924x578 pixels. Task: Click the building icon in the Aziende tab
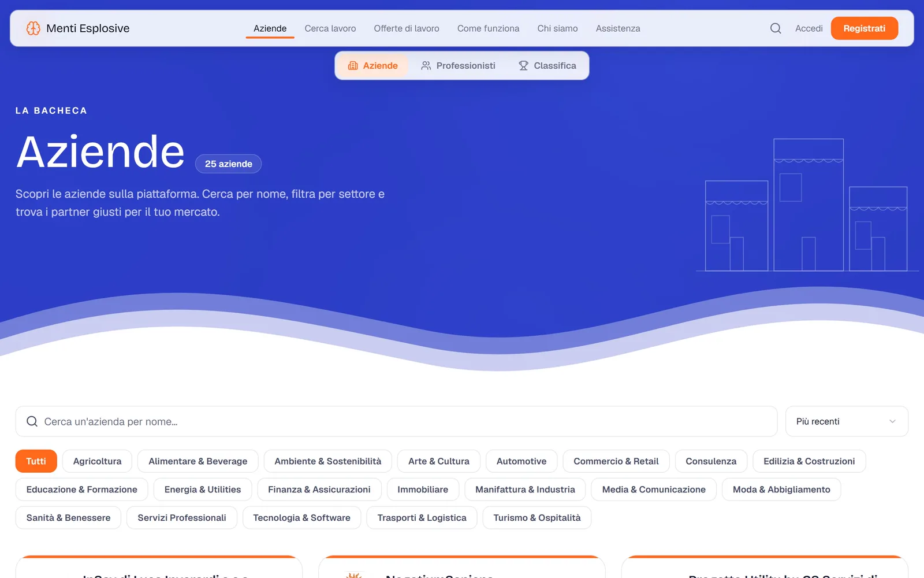[x=353, y=66]
